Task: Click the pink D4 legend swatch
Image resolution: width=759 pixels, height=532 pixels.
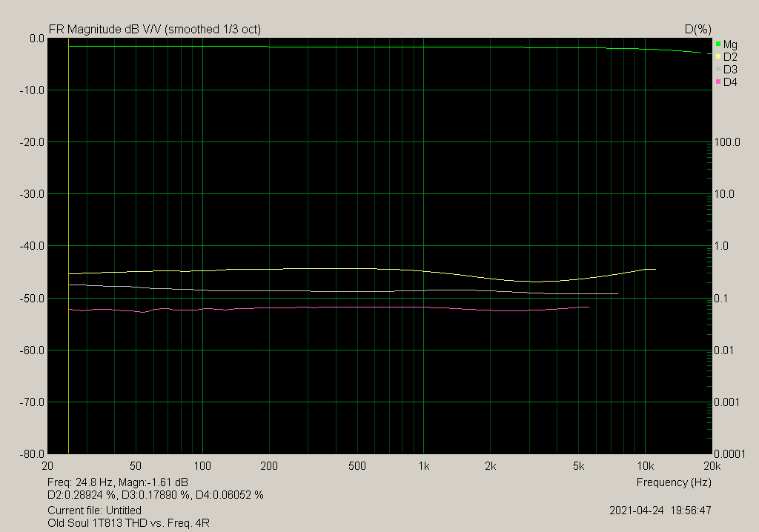Action: click(x=718, y=82)
